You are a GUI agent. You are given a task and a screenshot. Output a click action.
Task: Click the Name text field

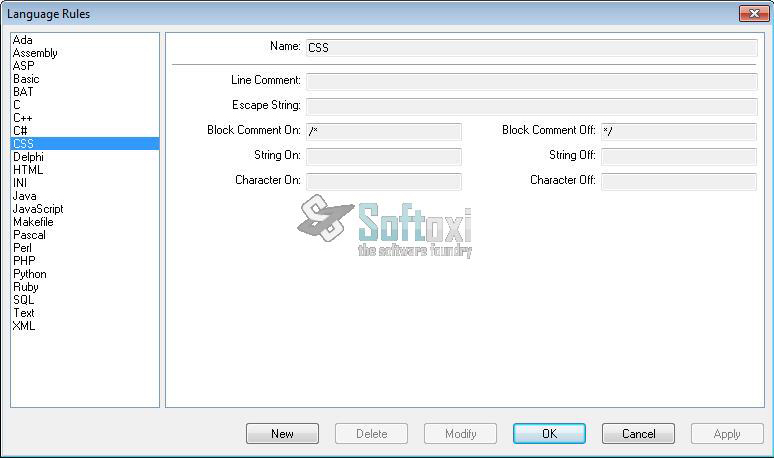coord(531,47)
